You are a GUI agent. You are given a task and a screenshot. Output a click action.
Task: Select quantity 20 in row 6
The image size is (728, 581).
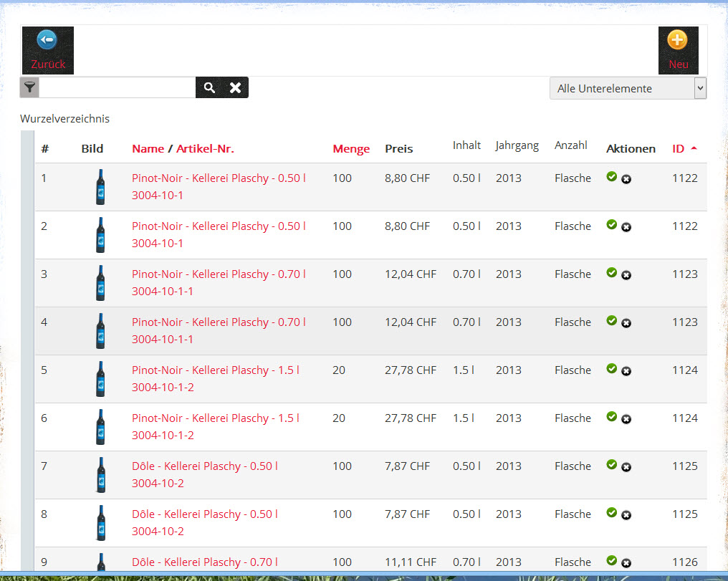coord(339,418)
